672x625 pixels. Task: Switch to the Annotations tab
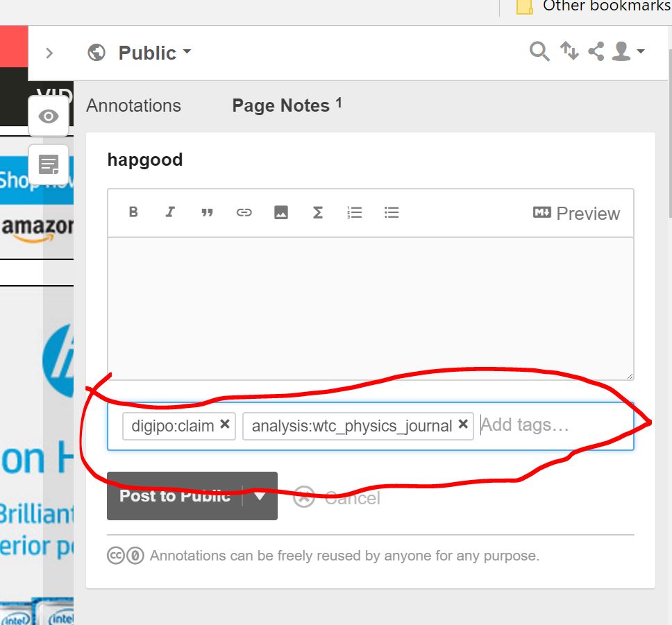133,105
